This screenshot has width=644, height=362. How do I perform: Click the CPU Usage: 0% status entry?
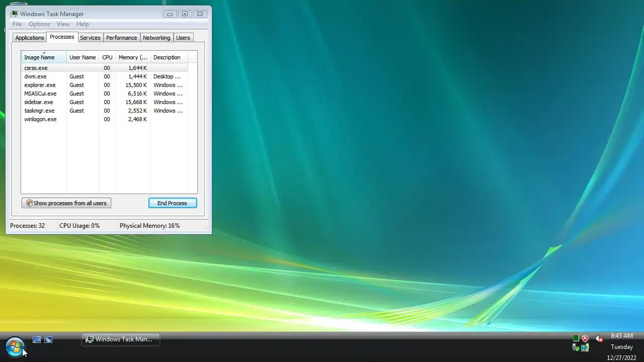79,226
